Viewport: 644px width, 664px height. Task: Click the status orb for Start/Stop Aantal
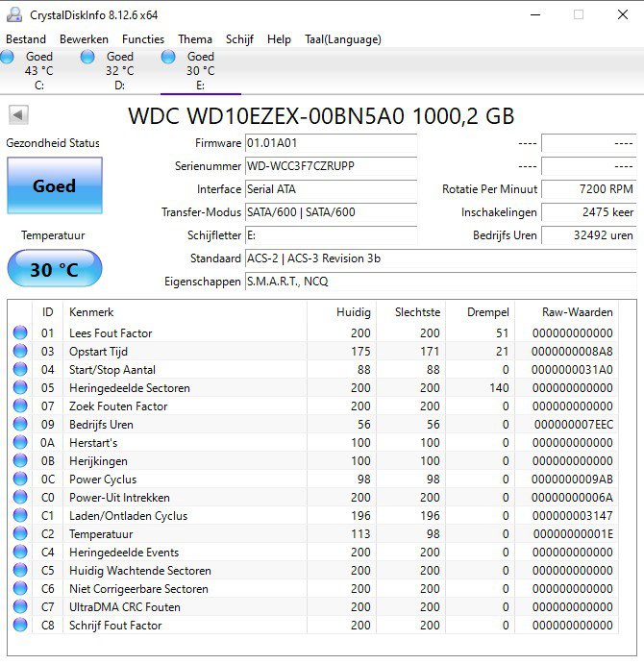click(20, 369)
